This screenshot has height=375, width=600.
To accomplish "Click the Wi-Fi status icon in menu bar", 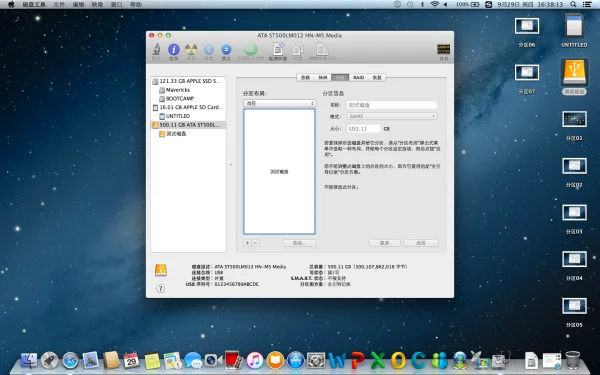I will [x=434, y=5].
